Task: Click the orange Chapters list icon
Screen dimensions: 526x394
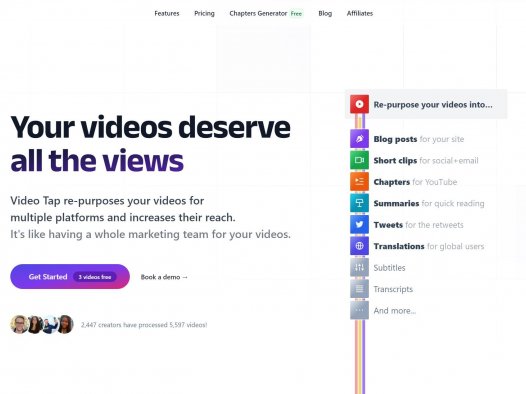Action: pyautogui.click(x=359, y=182)
